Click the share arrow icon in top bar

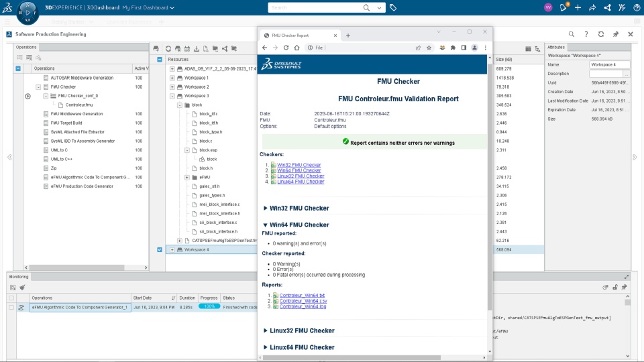[x=592, y=7]
